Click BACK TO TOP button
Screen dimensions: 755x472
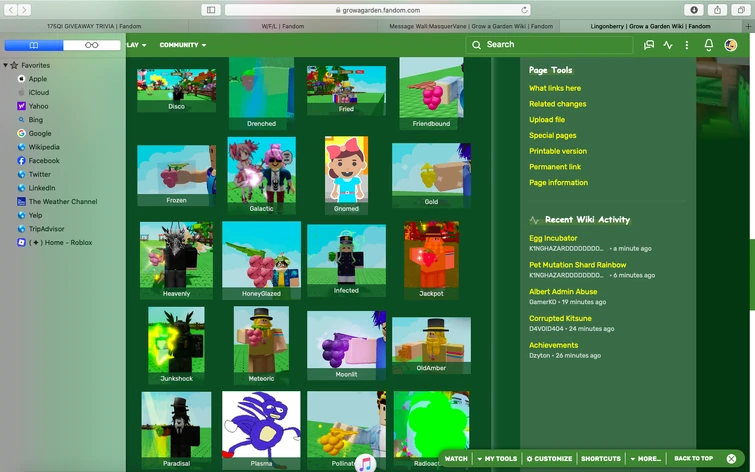click(x=693, y=459)
